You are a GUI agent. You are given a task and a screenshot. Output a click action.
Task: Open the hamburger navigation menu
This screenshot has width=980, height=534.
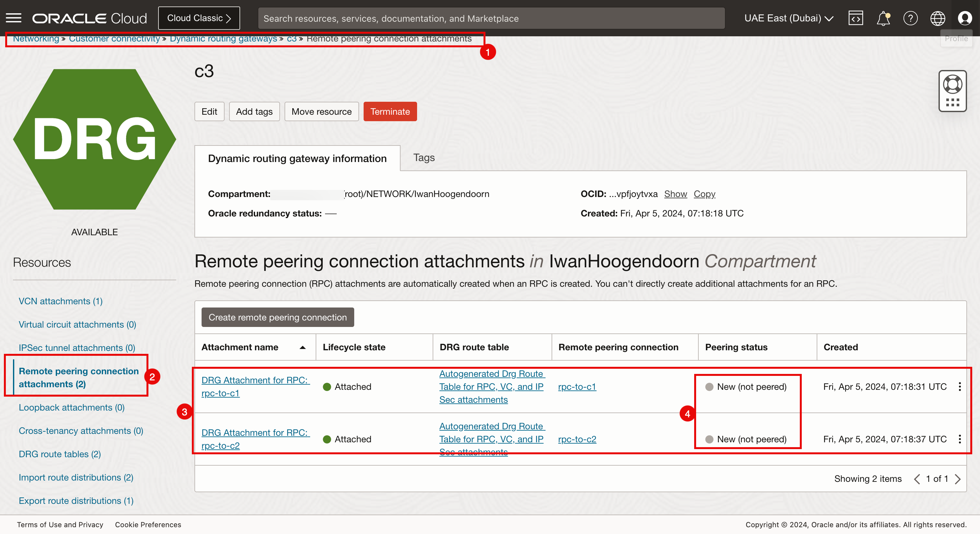coord(14,18)
